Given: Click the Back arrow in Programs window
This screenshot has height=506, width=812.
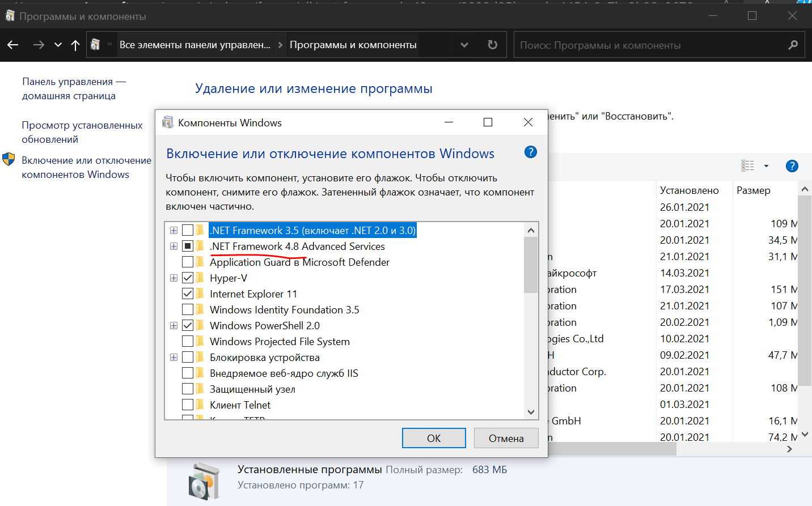Looking at the screenshot, I should 12,45.
